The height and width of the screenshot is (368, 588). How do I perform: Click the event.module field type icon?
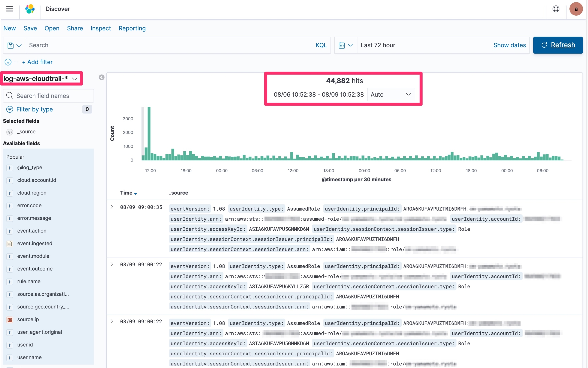[x=10, y=256]
